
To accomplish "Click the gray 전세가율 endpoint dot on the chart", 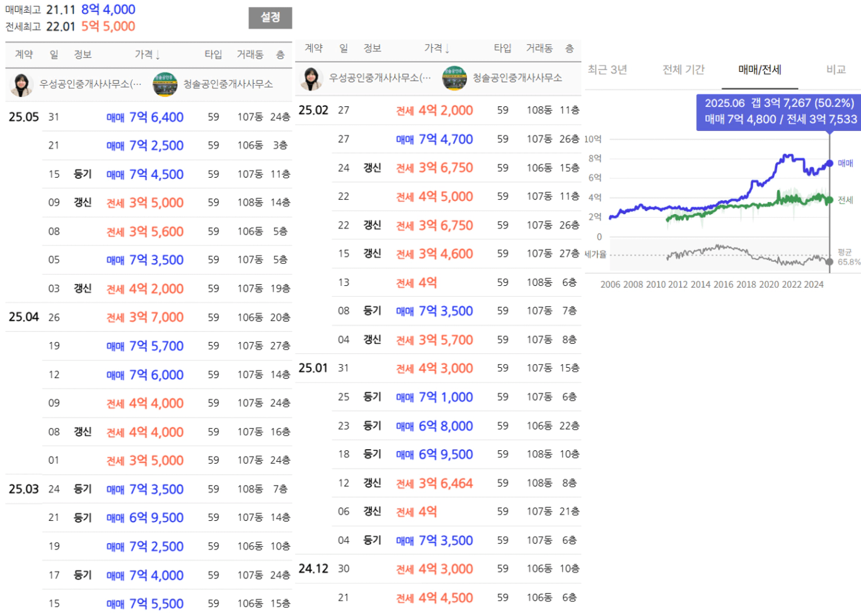I will 829,261.
